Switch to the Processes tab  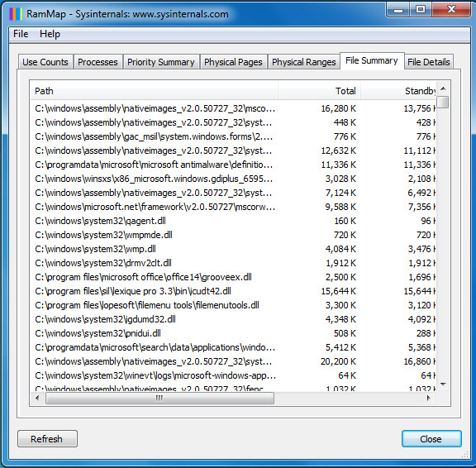[98, 62]
